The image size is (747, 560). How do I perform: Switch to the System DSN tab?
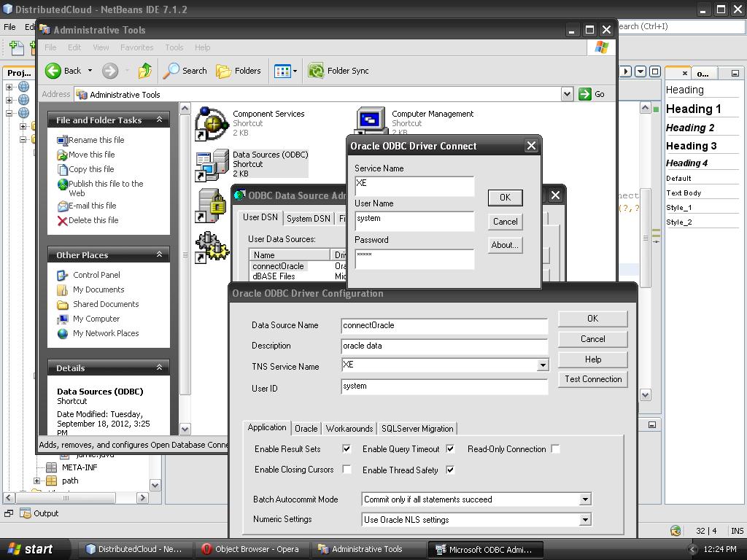(309, 219)
